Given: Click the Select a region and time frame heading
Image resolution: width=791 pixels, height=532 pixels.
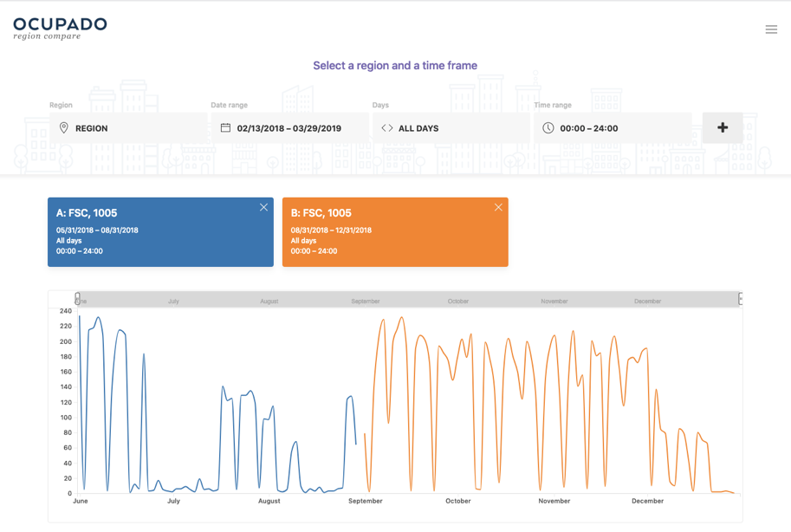Looking at the screenshot, I should pos(395,66).
